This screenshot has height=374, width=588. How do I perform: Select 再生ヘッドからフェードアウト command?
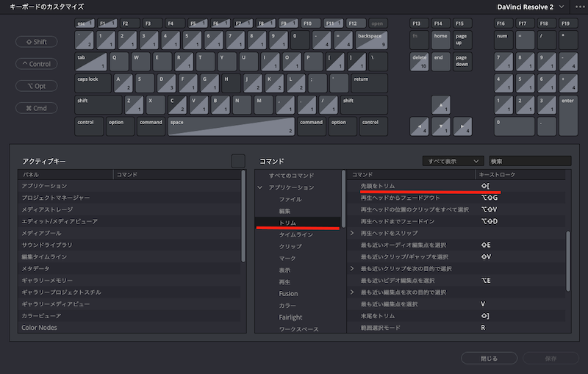point(456,198)
